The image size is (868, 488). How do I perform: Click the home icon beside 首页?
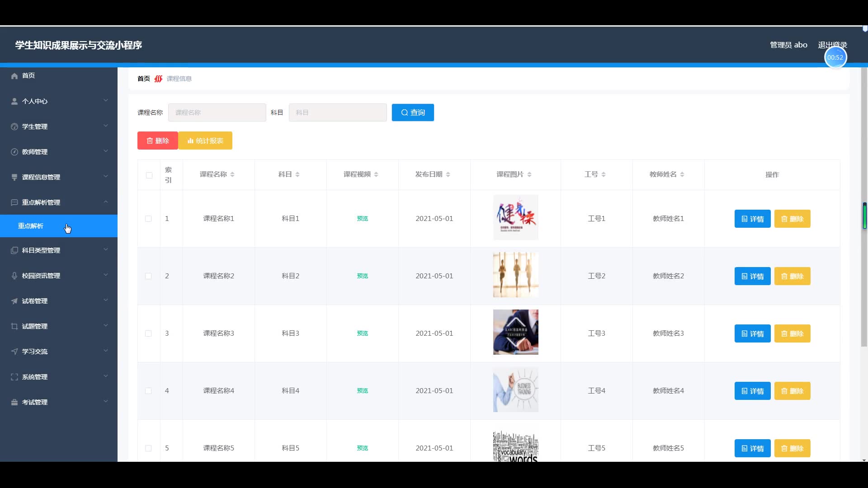pyautogui.click(x=14, y=76)
